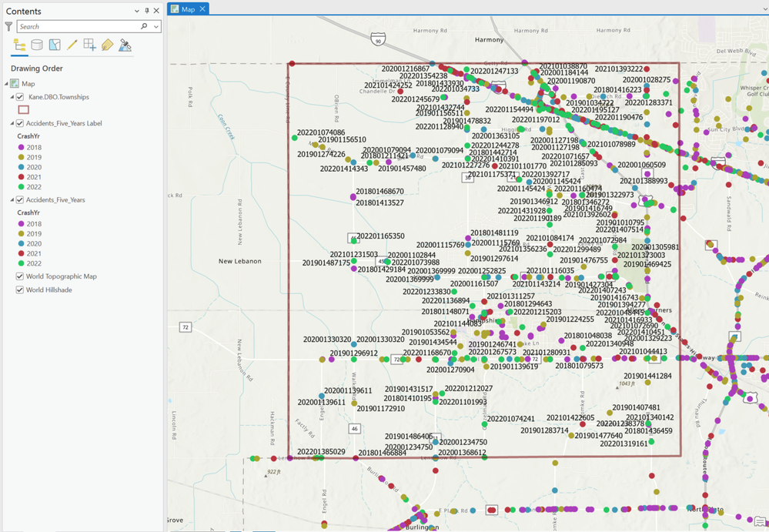Click 2019 olive symbol under Accidents_Five_Years Label

[x=21, y=157]
